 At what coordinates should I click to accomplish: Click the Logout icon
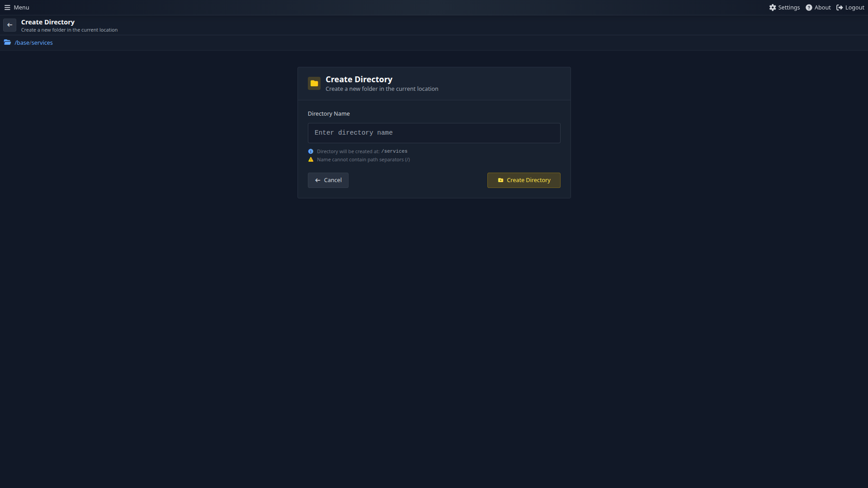(840, 7)
